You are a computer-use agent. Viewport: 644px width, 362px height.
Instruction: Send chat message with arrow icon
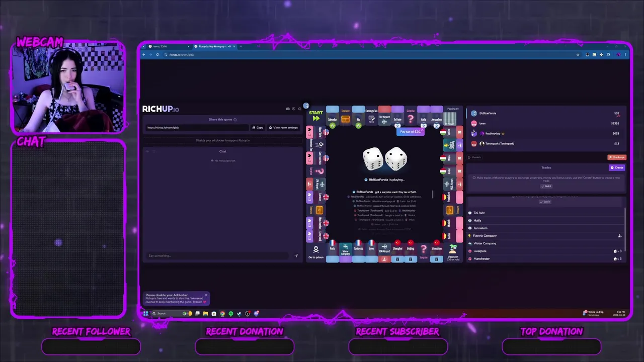(x=296, y=256)
